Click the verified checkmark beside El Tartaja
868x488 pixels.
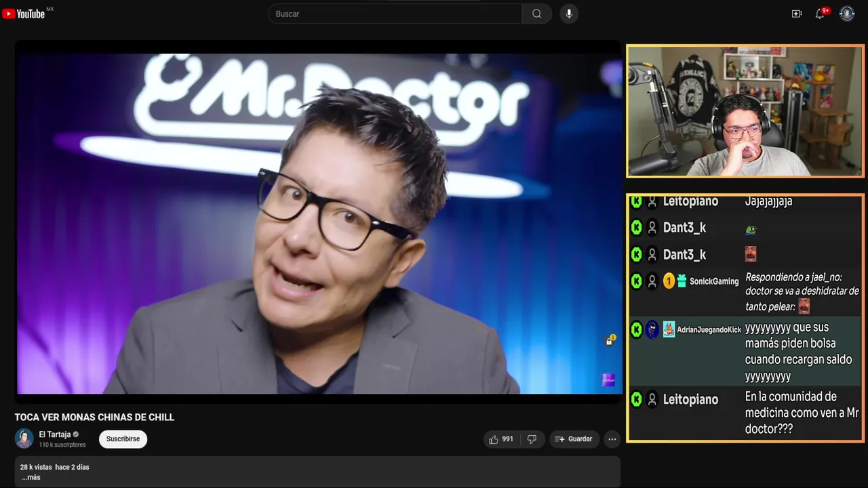tap(76, 434)
